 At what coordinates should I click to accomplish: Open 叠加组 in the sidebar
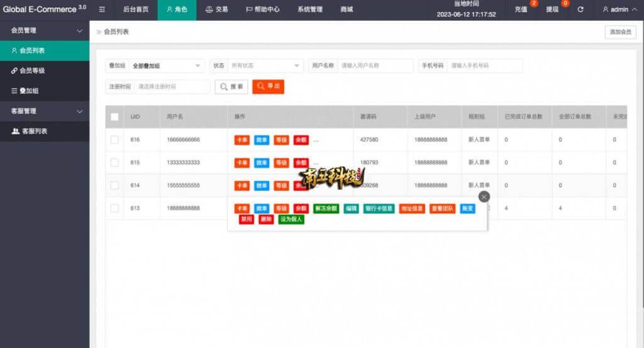pos(29,91)
